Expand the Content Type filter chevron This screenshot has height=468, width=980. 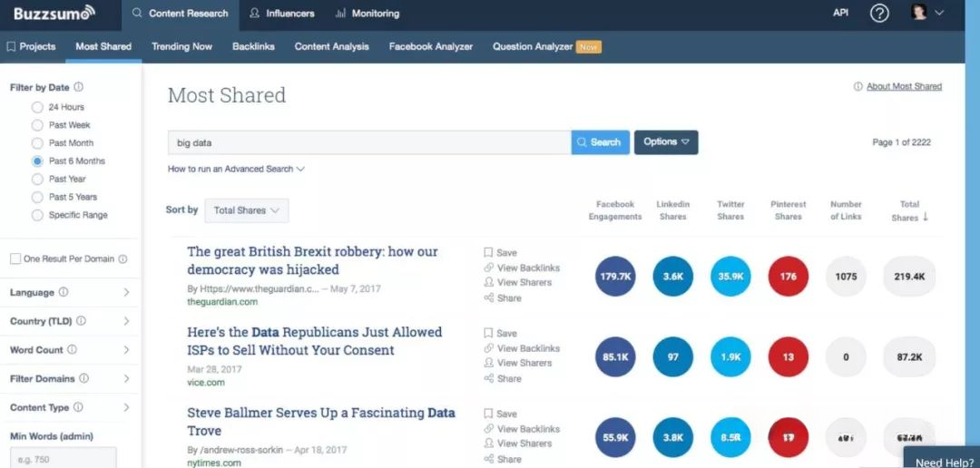click(126, 407)
